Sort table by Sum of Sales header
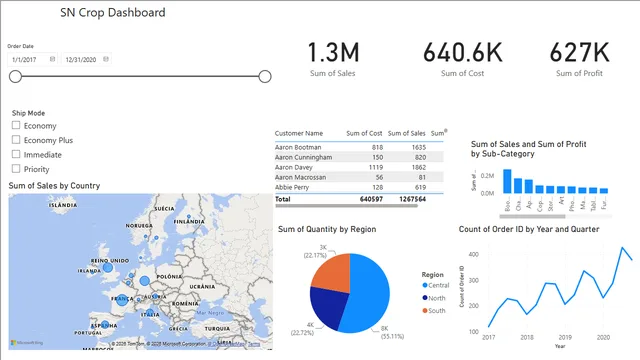 407,133
